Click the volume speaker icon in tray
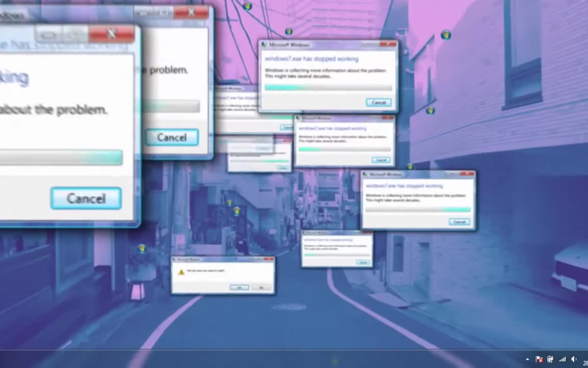 [574, 359]
